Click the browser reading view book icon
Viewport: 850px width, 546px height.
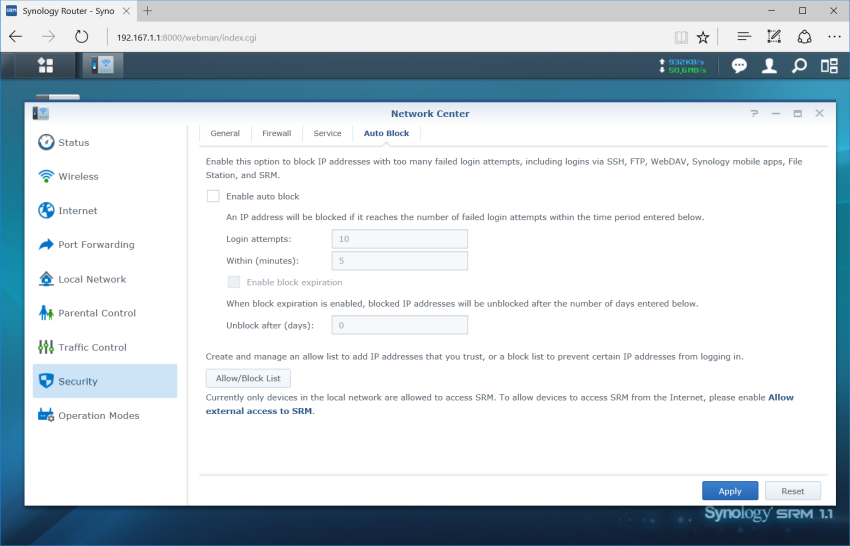pyautogui.click(x=681, y=37)
